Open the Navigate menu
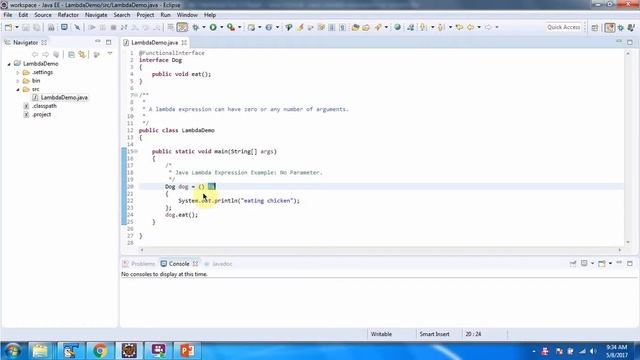This screenshot has height=360, width=640. pos(96,15)
